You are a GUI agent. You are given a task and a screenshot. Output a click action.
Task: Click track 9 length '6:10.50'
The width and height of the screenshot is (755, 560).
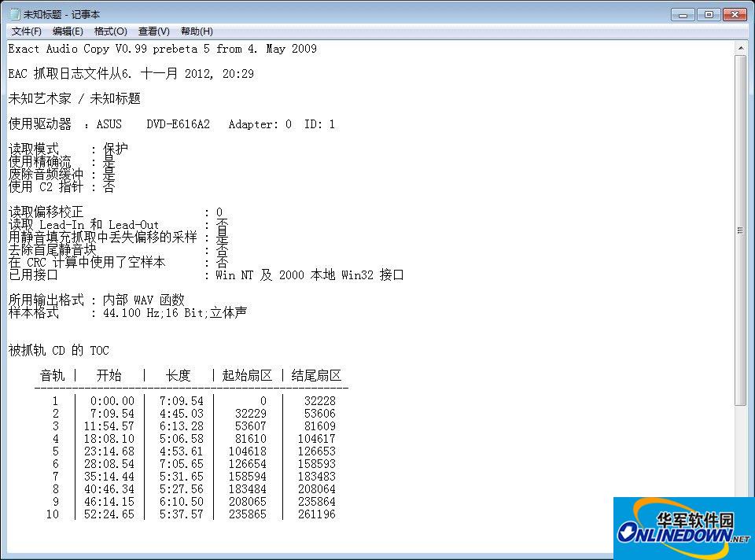182,501
